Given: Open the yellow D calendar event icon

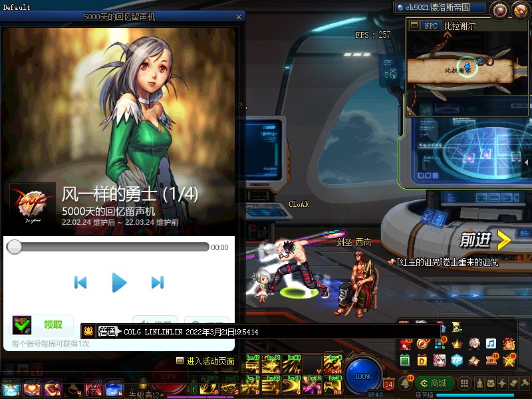Looking at the screenshot, I should click(x=422, y=360).
